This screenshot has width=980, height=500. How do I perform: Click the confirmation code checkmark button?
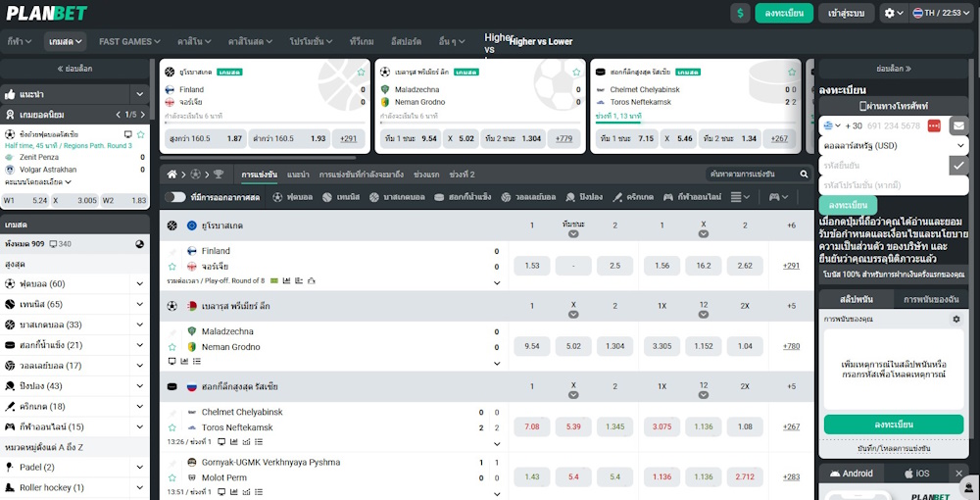[958, 165]
